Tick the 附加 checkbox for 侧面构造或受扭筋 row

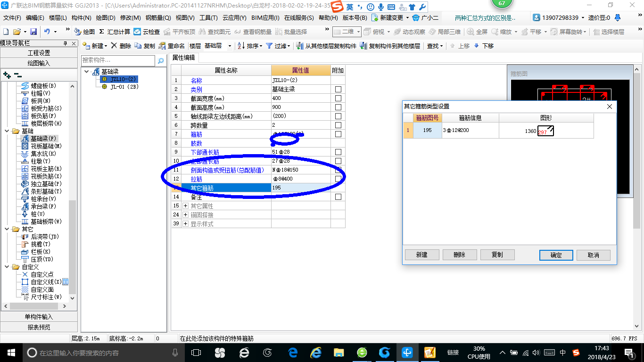[x=338, y=170]
